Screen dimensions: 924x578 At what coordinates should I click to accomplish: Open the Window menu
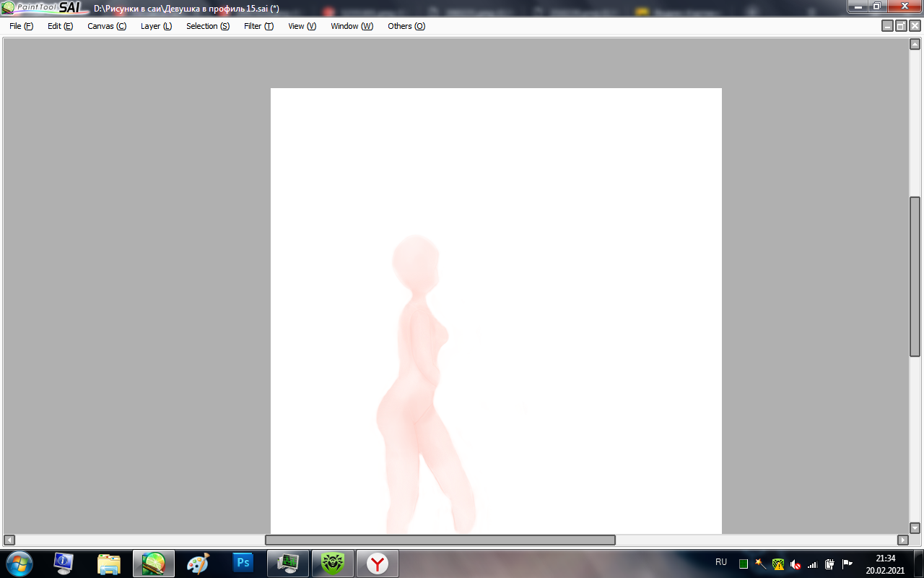click(x=352, y=26)
